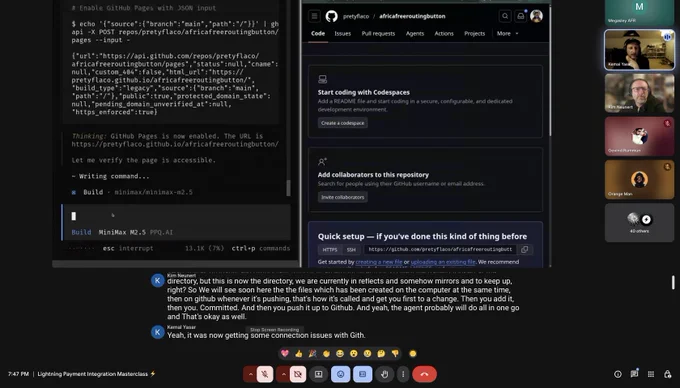Click the present screen button
This screenshot has width=680, height=388.
pyautogui.click(x=318, y=374)
